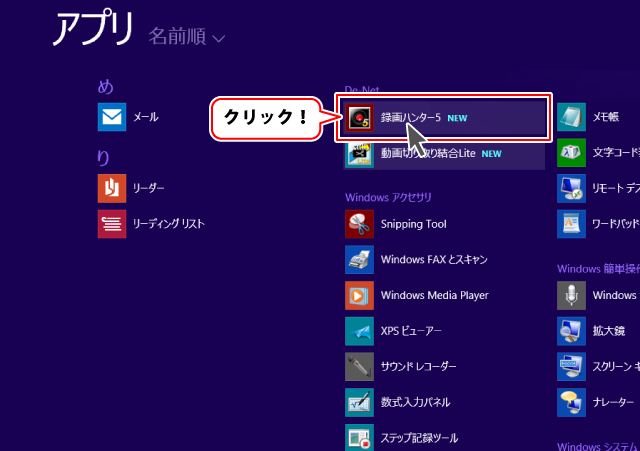The height and width of the screenshot is (451, 640).
Task: Open the Windows FAX とスキャン icon
Action: click(x=359, y=260)
